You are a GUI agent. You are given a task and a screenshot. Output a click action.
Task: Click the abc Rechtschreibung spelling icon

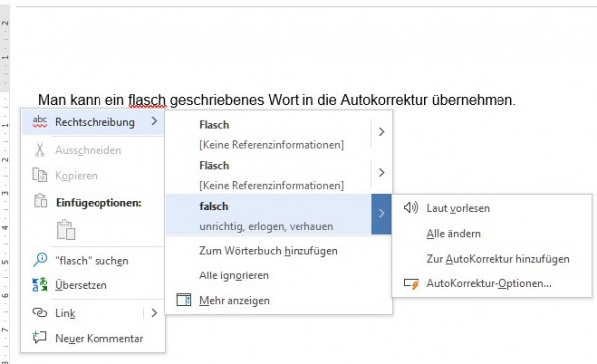click(x=39, y=122)
